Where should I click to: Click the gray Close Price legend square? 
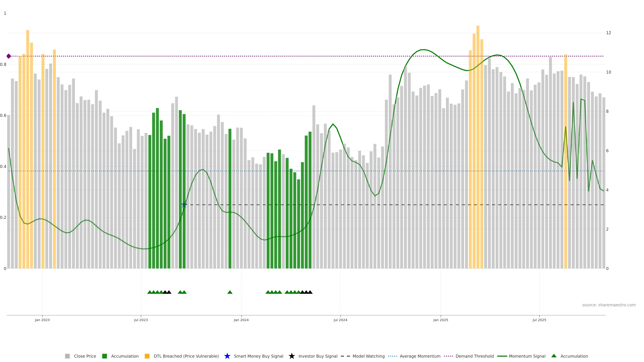(x=67, y=356)
